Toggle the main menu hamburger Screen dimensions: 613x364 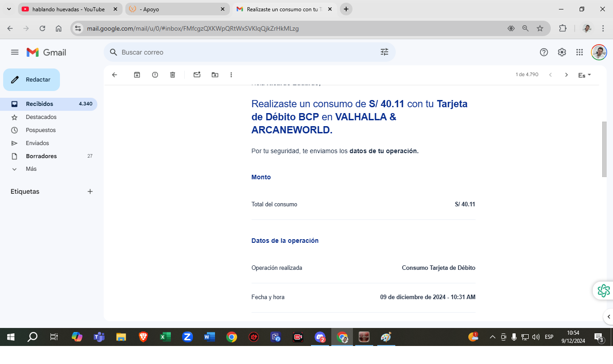tap(15, 52)
